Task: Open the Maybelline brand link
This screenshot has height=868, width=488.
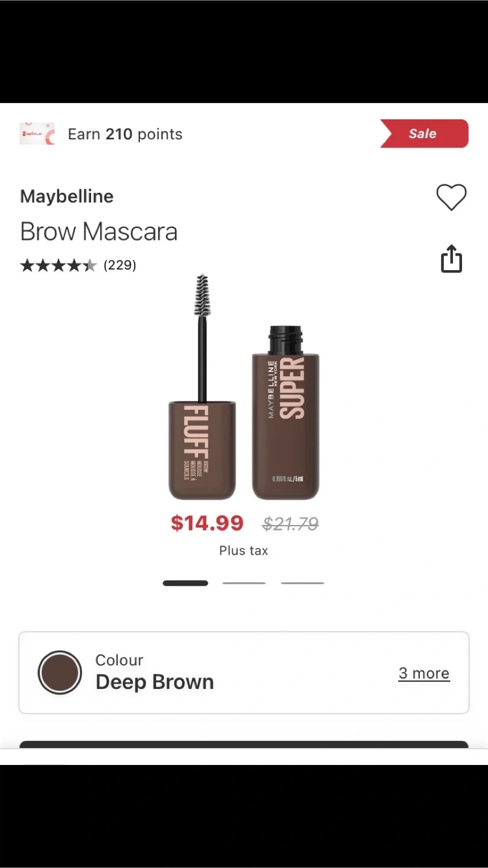Action: tap(67, 197)
